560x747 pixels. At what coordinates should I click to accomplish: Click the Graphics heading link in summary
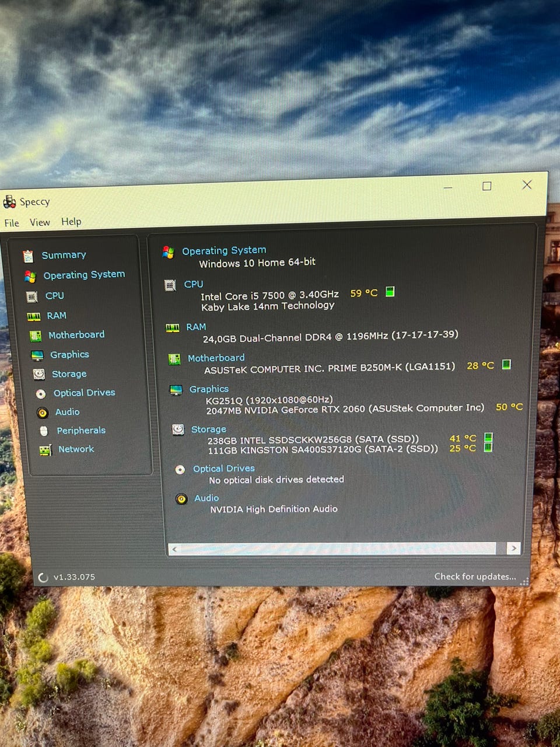(x=209, y=389)
